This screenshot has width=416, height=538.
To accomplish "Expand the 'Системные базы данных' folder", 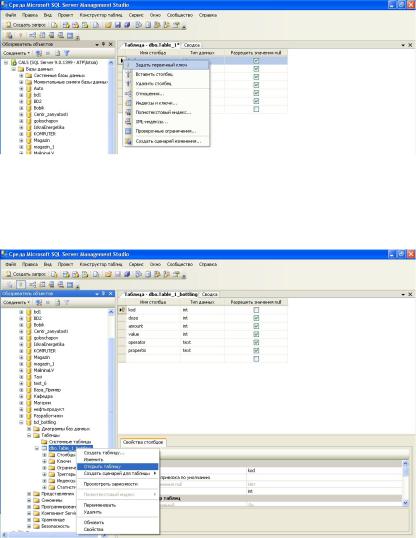I will pyautogui.click(x=21, y=75).
